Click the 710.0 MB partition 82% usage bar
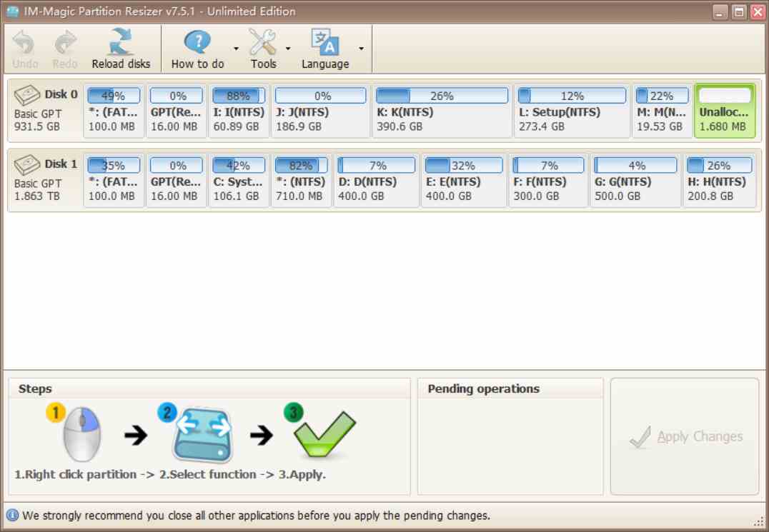The height and width of the screenshot is (532, 769). 301,165
